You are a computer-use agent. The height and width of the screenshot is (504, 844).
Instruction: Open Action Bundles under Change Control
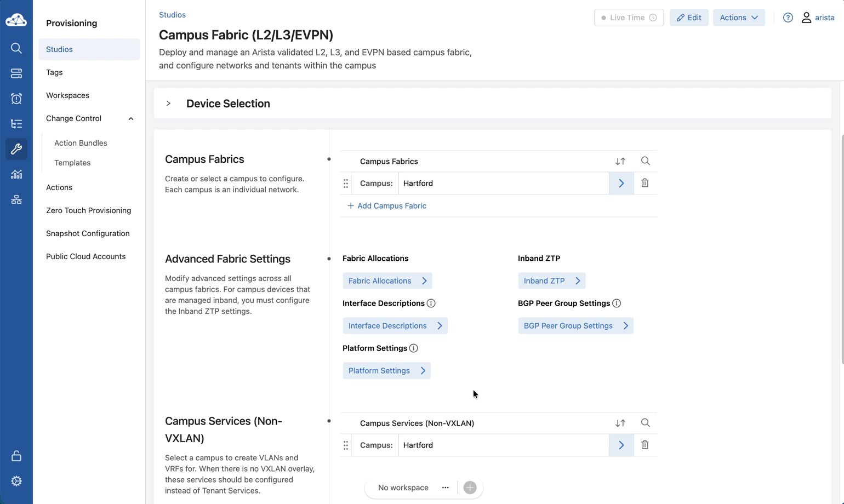point(81,143)
